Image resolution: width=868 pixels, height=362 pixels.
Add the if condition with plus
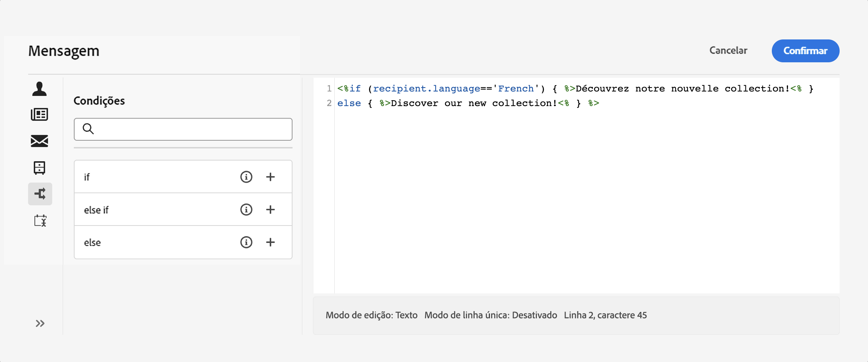click(270, 177)
